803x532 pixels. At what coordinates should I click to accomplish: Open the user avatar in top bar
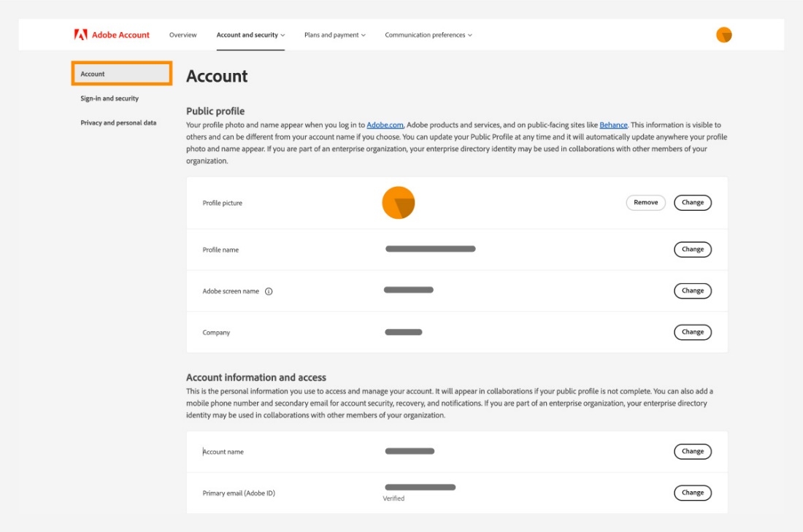pos(723,35)
